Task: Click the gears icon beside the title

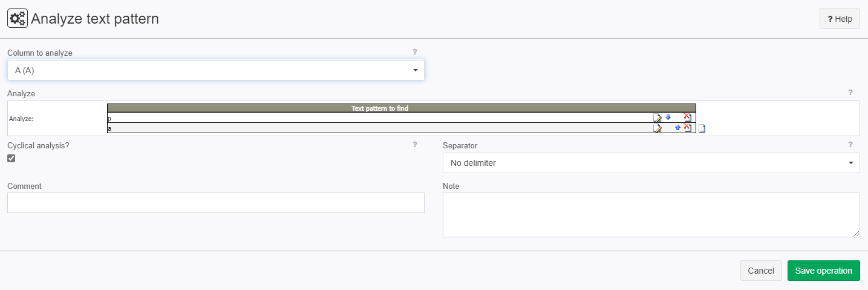Action: coord(18,19)
